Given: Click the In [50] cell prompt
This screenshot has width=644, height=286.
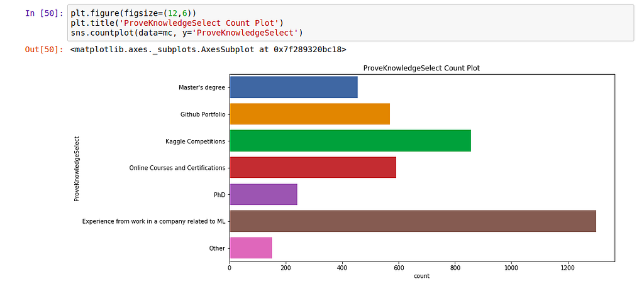Looking at the screenshot, I should pos(43,13).
